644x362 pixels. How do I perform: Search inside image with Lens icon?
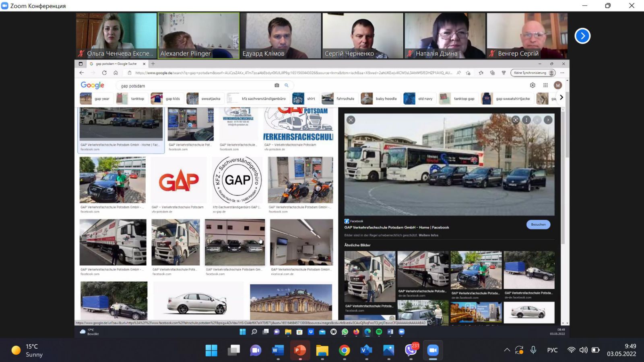(x=516, y=120)
